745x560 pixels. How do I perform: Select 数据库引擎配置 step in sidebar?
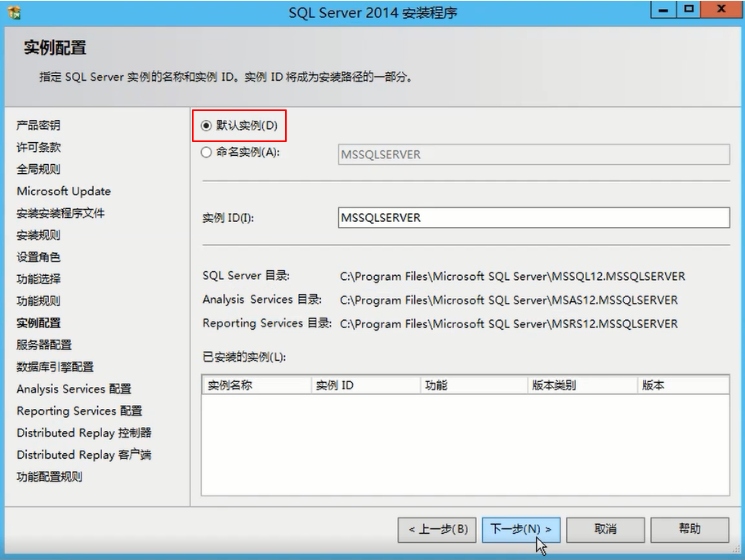click(55, 367)
